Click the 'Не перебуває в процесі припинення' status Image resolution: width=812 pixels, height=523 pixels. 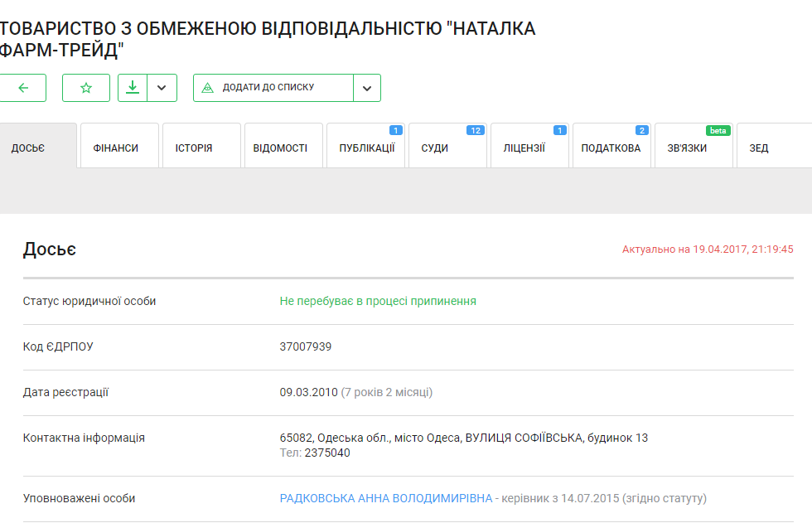tap(378, 301)
